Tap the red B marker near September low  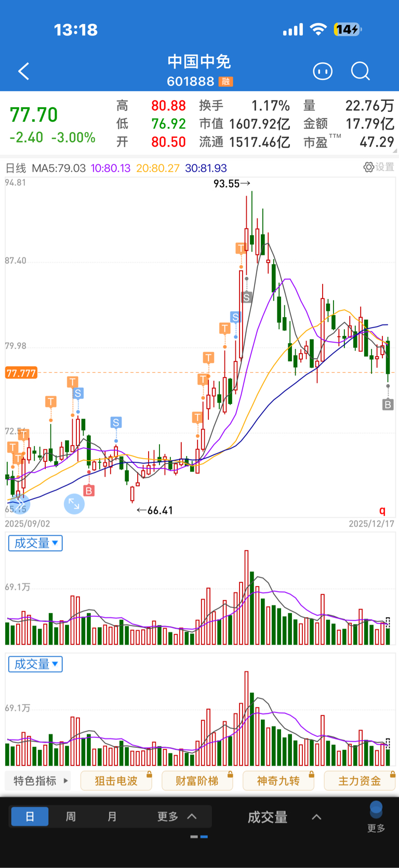(89, 490)
